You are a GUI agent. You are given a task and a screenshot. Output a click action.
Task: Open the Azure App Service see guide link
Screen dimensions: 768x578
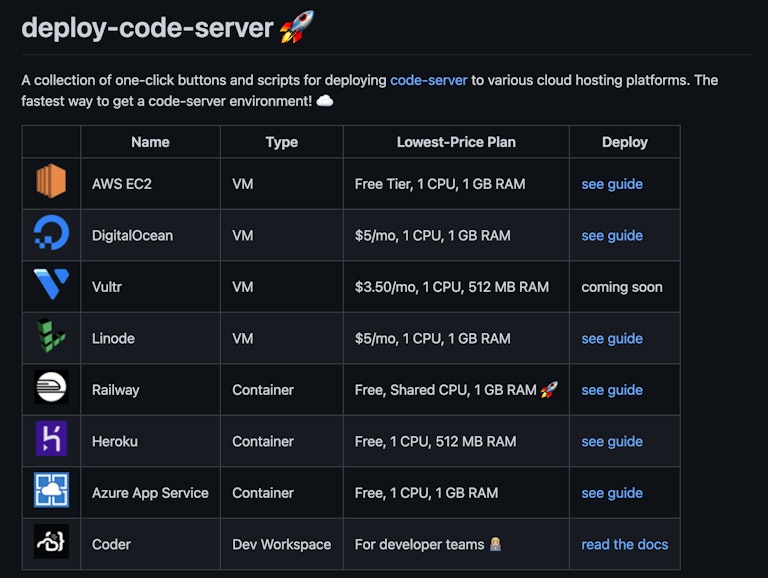612,493
